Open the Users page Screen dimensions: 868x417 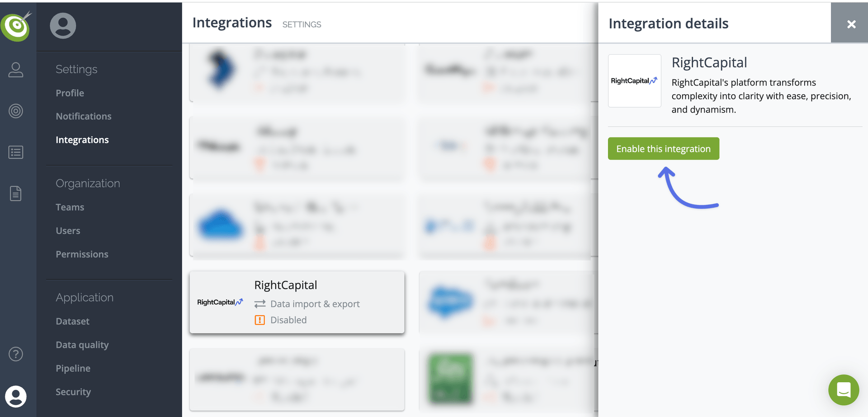tap(68, 231)
